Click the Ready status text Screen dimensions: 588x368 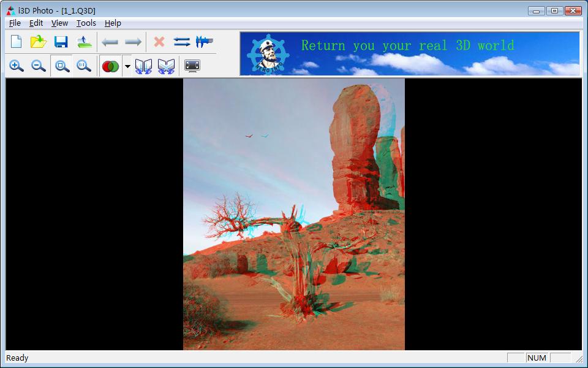coord(17,358)
